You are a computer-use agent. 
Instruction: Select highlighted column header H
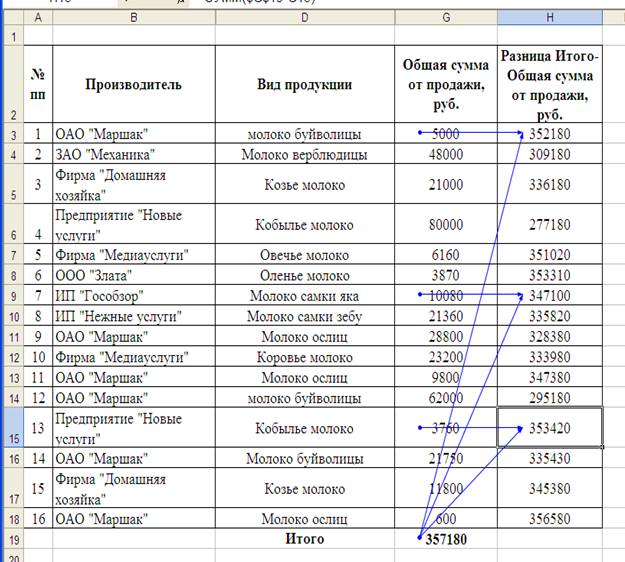(x=549, y=18)
